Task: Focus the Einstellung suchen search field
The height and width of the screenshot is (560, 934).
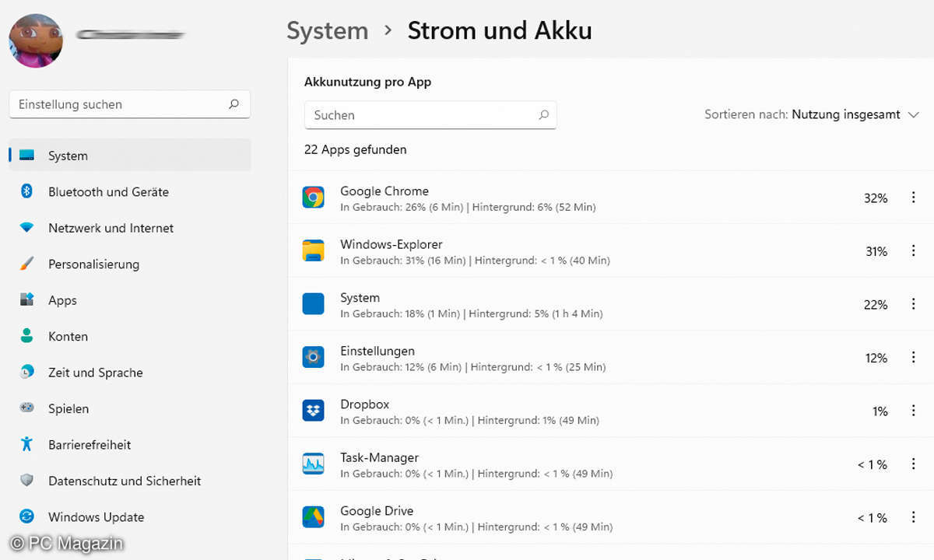Action: click(130, 104)
